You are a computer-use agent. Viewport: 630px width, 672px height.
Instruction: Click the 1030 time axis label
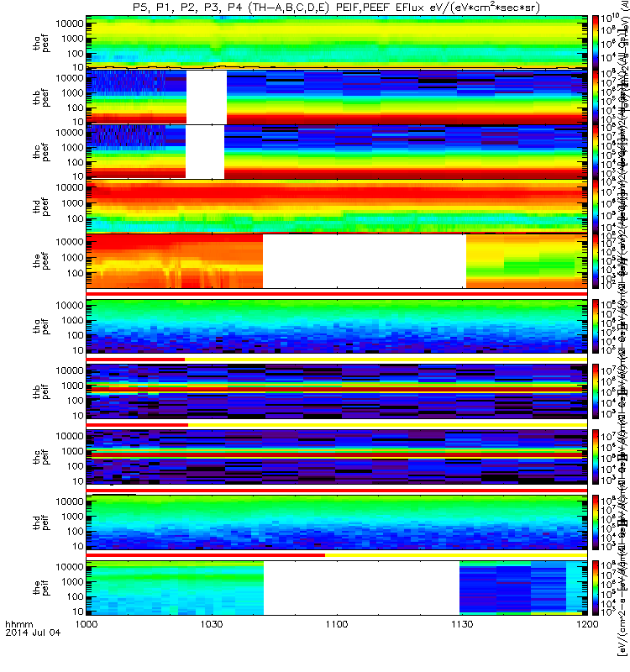tap(212, 624)
